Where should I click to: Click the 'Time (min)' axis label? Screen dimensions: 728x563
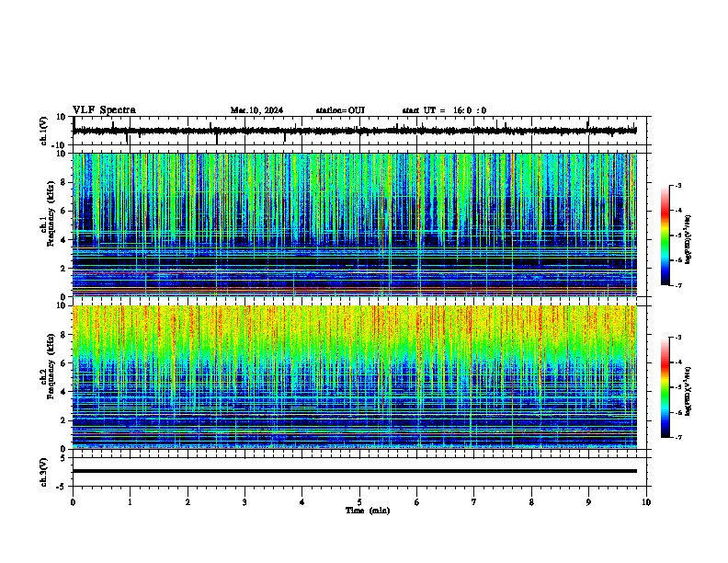click(x=368, y=511)
